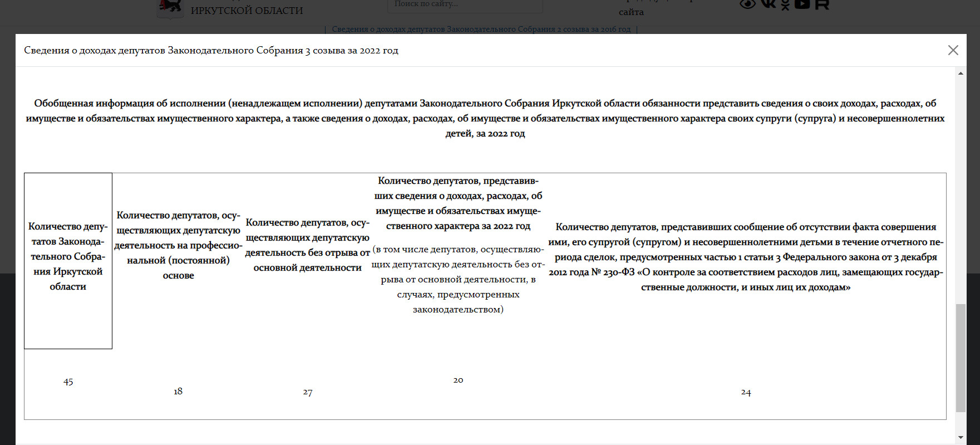Screen dimensions: 980x445
Task: Focus the 'Поиск по сайту' search field
Action: [x=465, y=6]
